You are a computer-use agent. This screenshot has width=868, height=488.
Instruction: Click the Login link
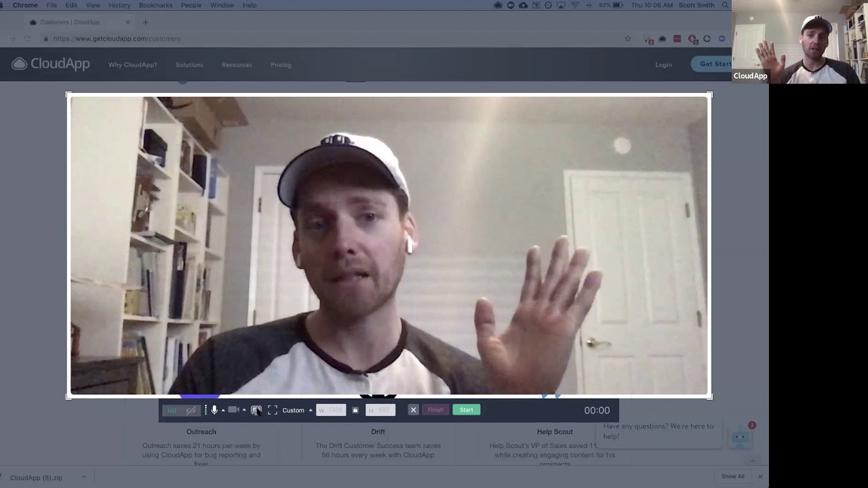click(664, 65)
